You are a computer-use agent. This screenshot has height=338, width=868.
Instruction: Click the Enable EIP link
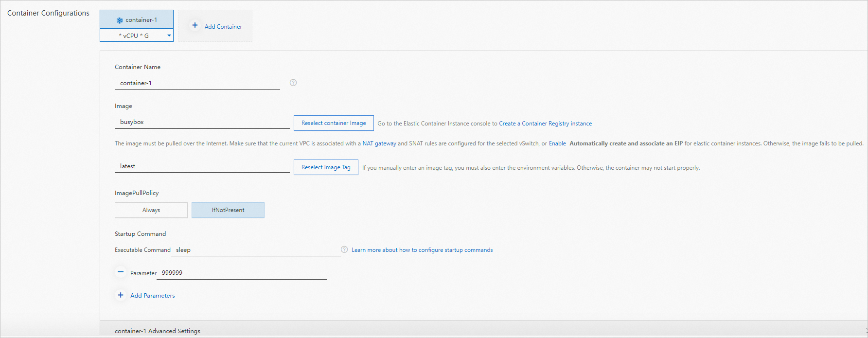coord(557,143)
